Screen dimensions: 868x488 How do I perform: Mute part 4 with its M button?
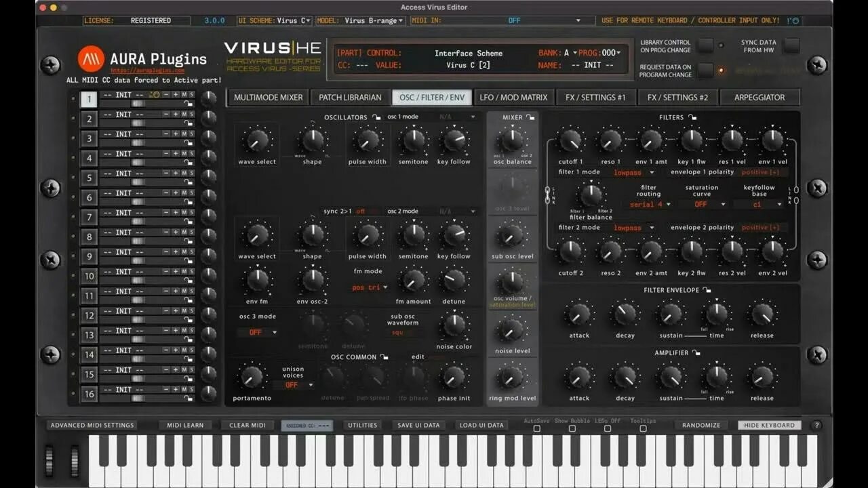(184, 154)
